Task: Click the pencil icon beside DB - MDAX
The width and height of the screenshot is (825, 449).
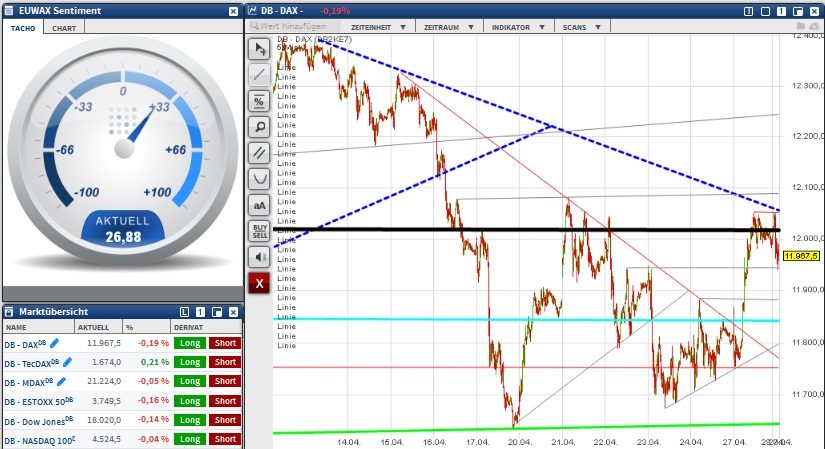Action: coord(62,381)
